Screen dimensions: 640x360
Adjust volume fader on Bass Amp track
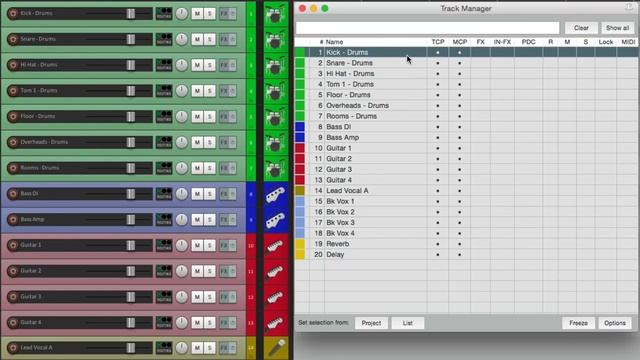point(131,220)
